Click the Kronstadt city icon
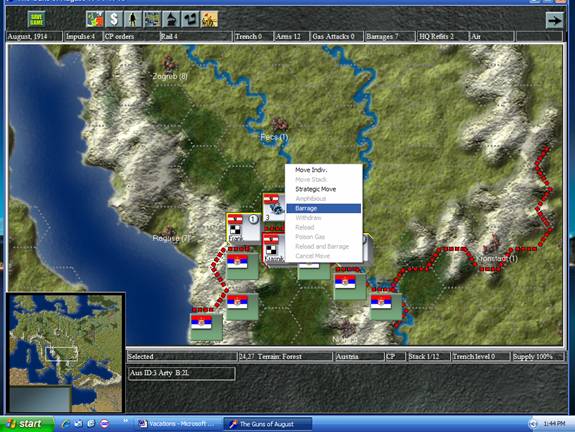The width and height of the screenshot is (575, 432). (x=492, y=244)
